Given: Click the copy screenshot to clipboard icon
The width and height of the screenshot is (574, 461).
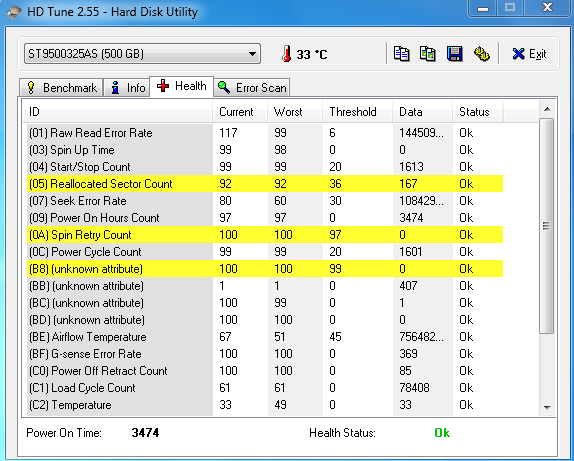Looking at the screenshot, I should pos(428,54).
